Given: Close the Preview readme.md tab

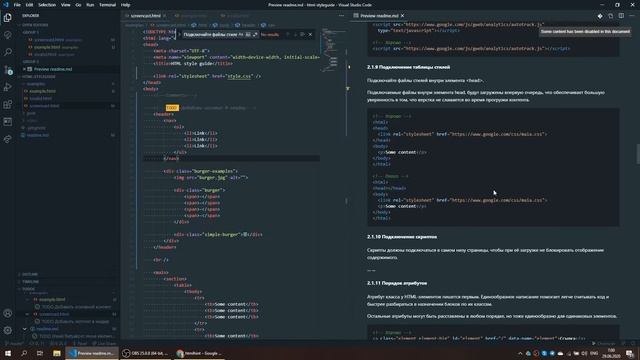Looking at the screenshot, I should (x=402, y=16).
